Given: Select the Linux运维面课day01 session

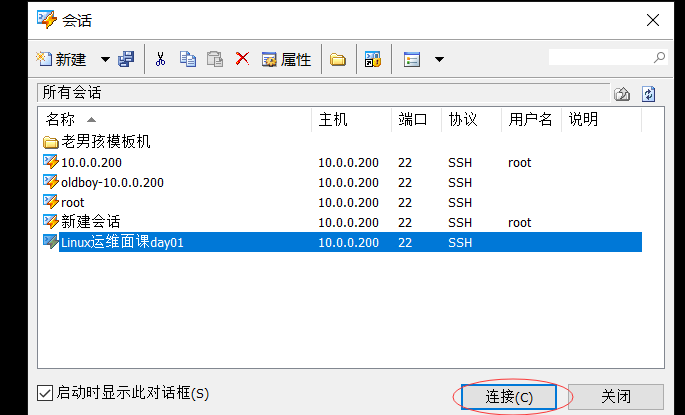Looking at the screenshot, I should pyautogui.click(x=122, y=242).
